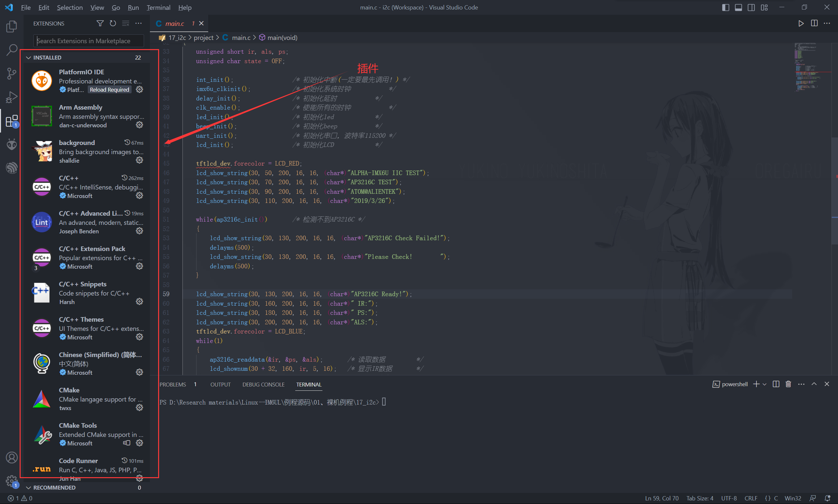Click the CRLF line ending status item
This screenshot has height=504, width=838.
[x=751, y=498]
